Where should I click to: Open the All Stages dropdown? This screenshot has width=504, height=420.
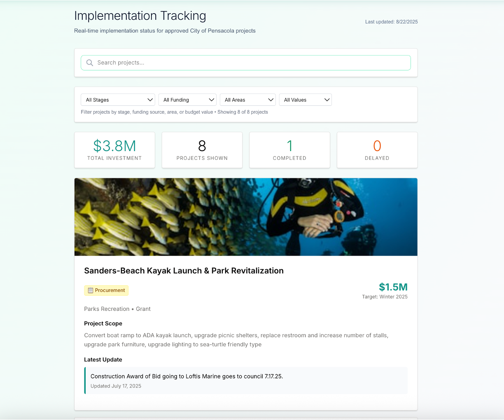118,100
